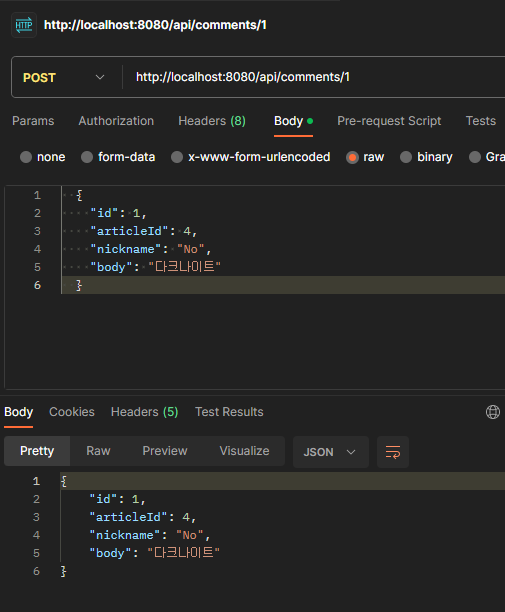This screenshot has height=612, width=505.
Task: Click the globe network icon in the response header
Action: (493, 412)
